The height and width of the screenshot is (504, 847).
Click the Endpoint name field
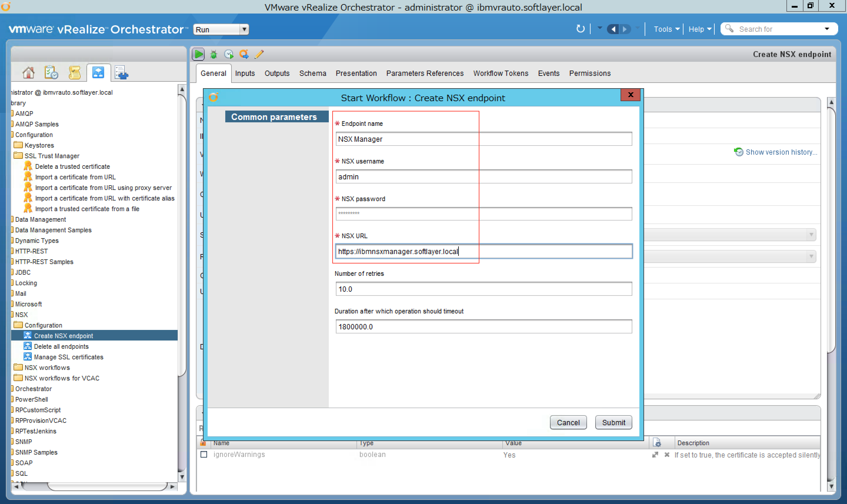pos(483,139)
